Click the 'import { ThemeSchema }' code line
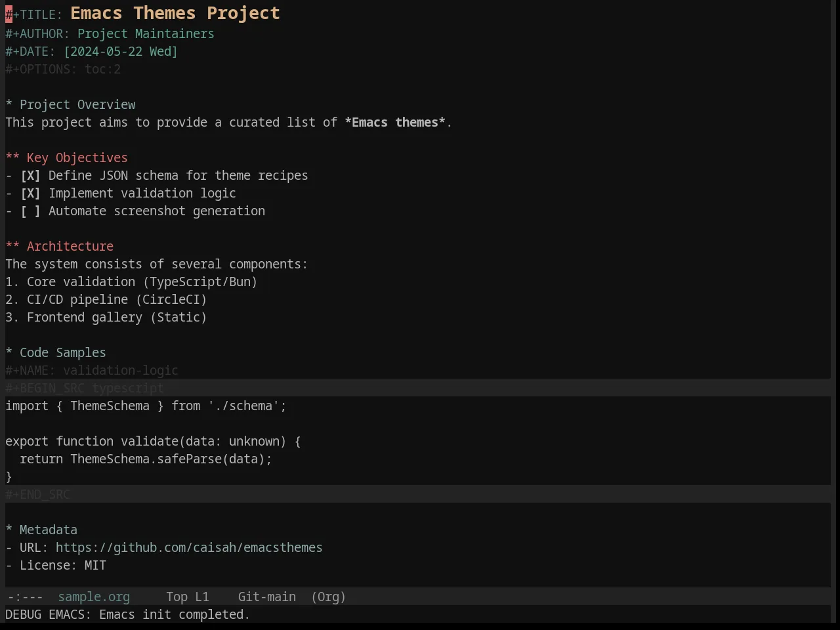This screenshot has height=630, width=840. coord(146,406)
